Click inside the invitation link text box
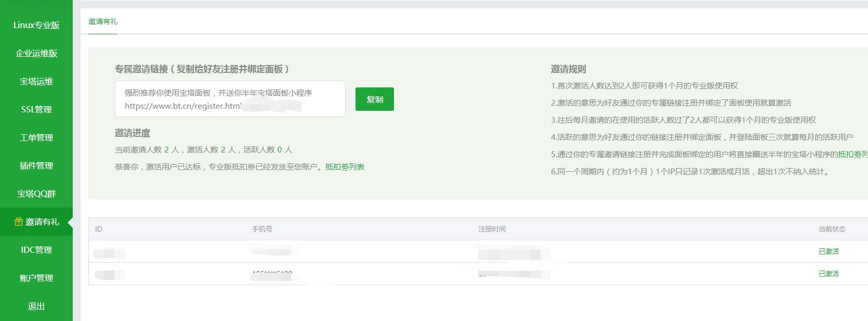868x321 pixels. coord(230,99)
